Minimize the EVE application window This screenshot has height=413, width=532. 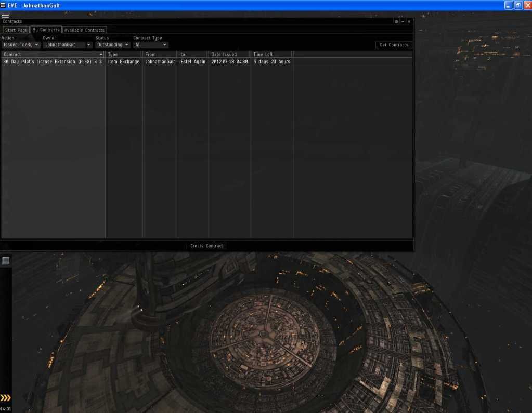coord(508,5)
